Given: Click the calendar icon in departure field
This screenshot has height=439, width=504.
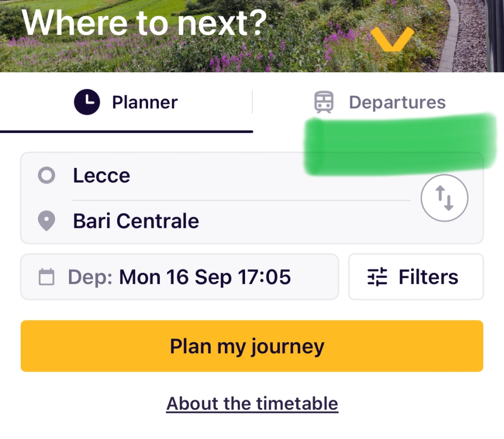Looking at the screenshot, I should (47, 277).
